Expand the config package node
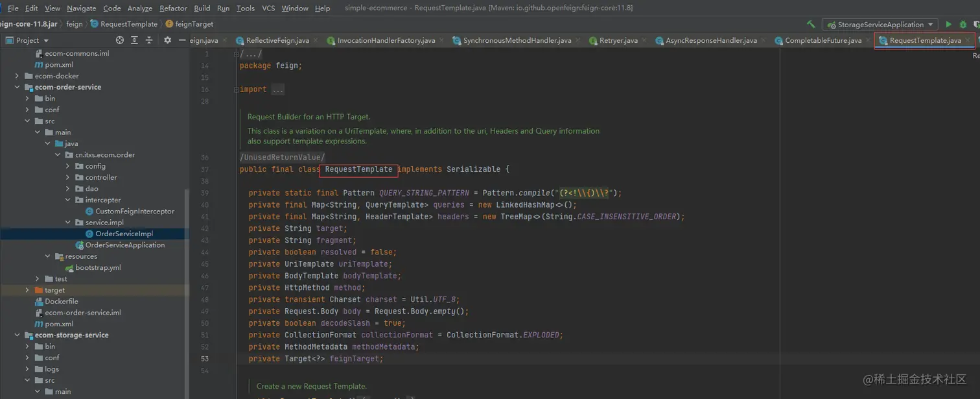 click(68, 166)
